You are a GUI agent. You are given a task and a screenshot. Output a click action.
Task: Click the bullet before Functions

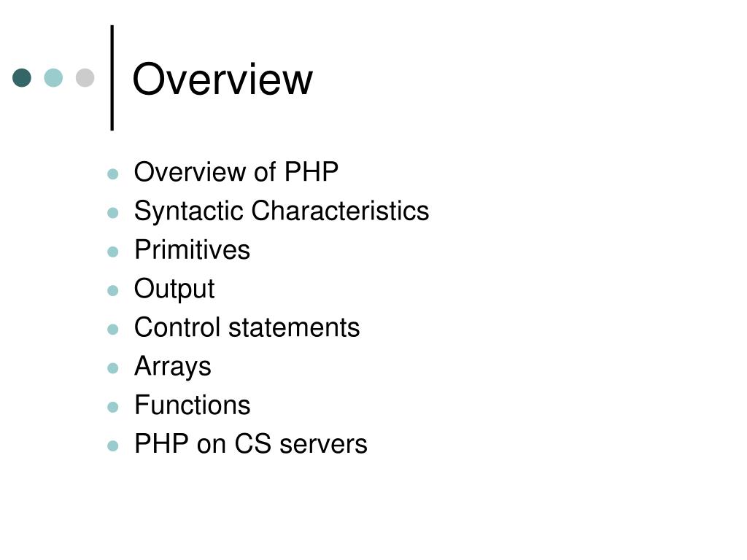[113, 407]
